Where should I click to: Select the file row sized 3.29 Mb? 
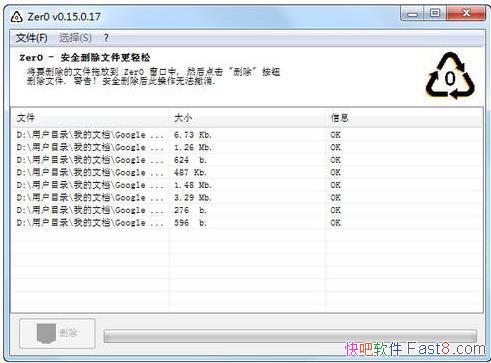(x=247, y=198)
